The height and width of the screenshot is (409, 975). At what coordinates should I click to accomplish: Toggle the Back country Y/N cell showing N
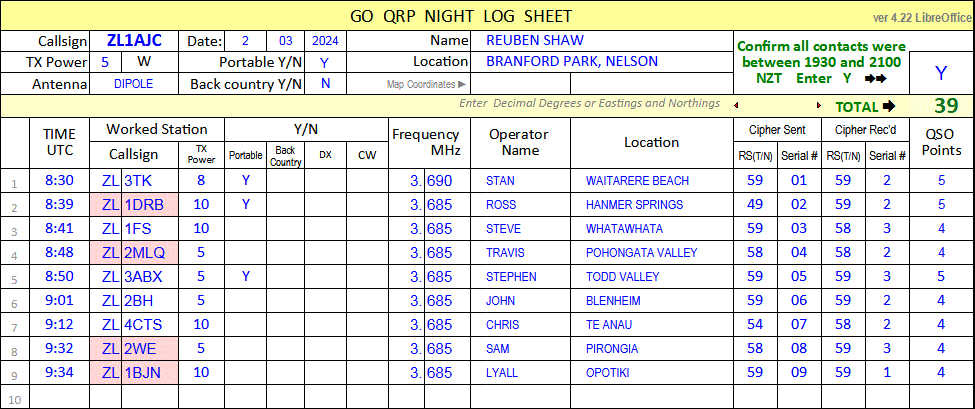pos(324,84)
